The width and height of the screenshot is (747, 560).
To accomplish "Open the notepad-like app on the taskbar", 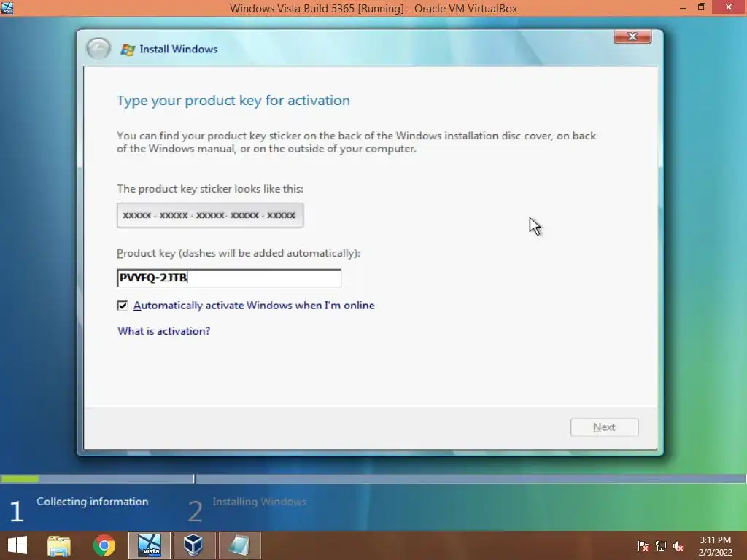I will coord(239,545).
